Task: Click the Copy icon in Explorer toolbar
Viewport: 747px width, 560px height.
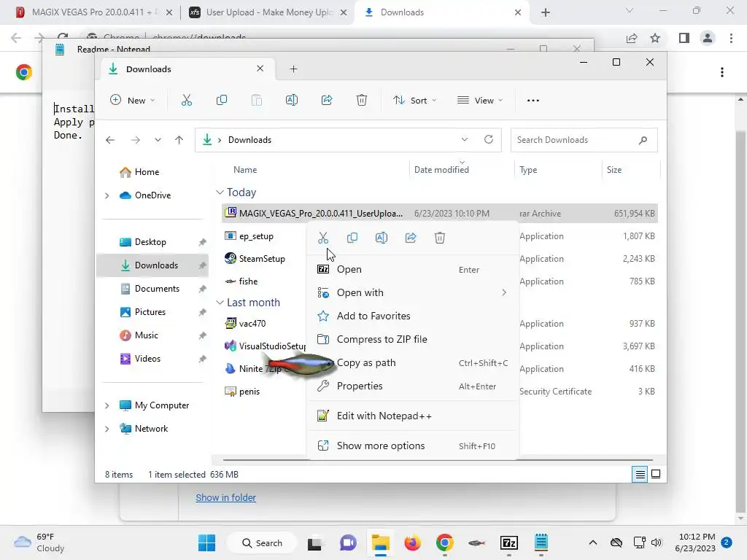Action: 222,100
